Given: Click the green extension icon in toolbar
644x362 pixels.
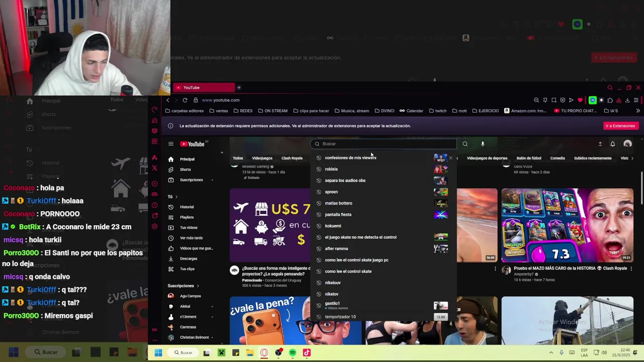Looking at the screenshot, I should [593, 100].
